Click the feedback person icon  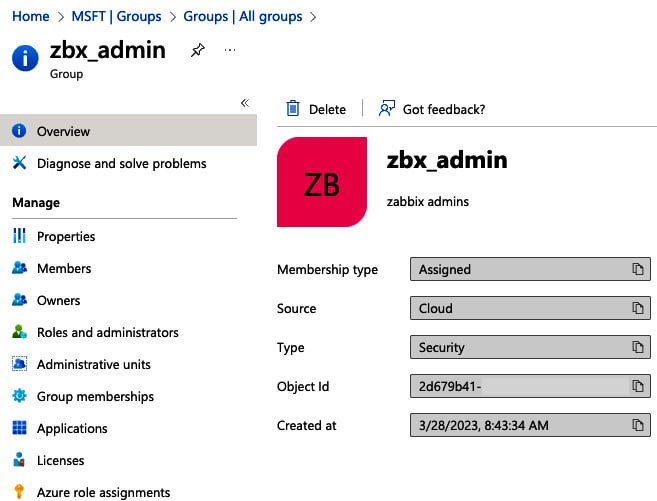tap(386, 108)
